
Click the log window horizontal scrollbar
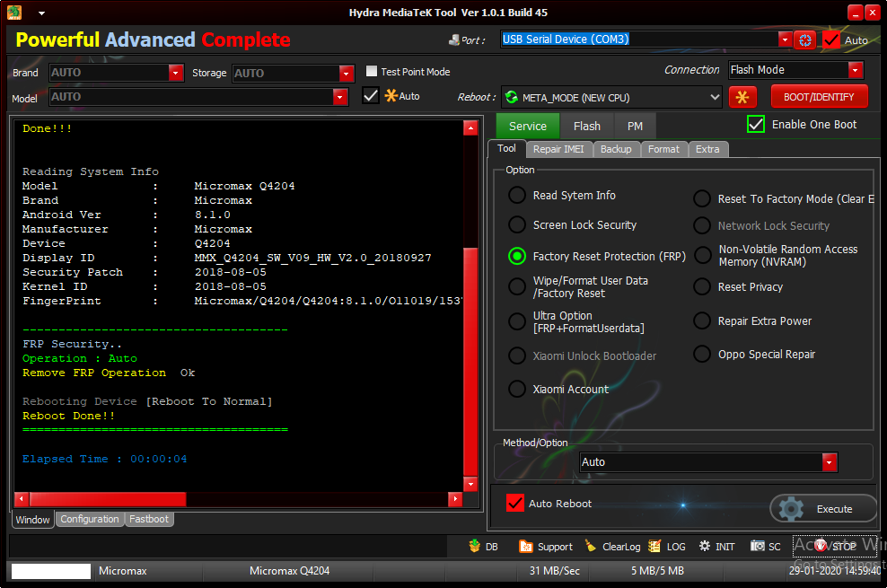[108, 499]
